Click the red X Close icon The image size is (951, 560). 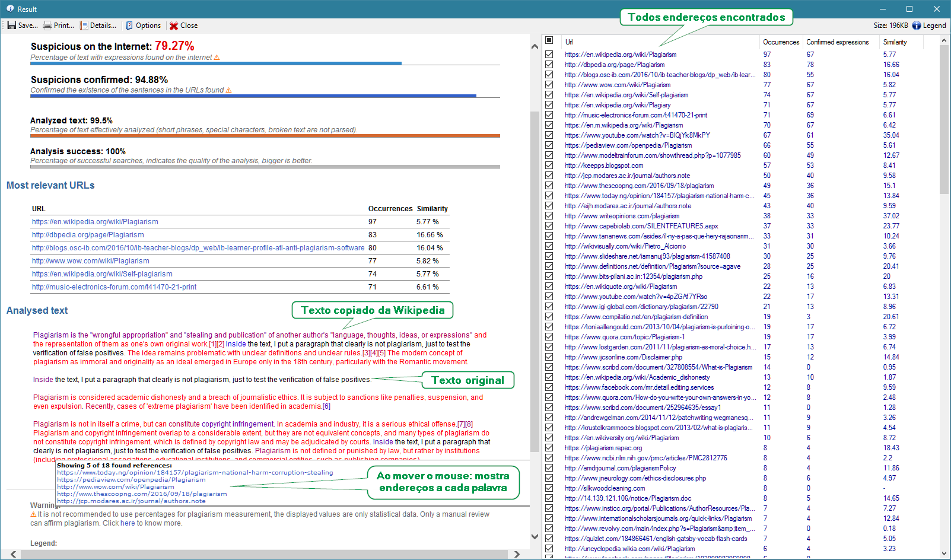173,25
